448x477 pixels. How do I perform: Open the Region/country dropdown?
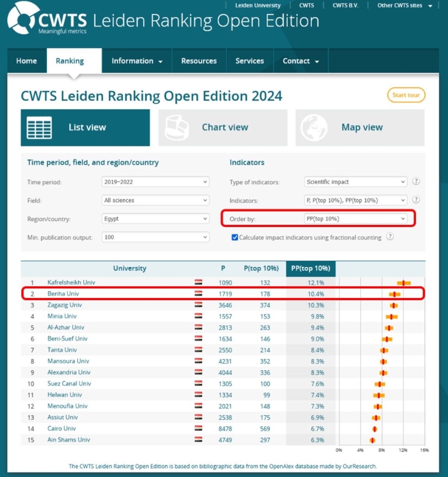tap(155, 219)
